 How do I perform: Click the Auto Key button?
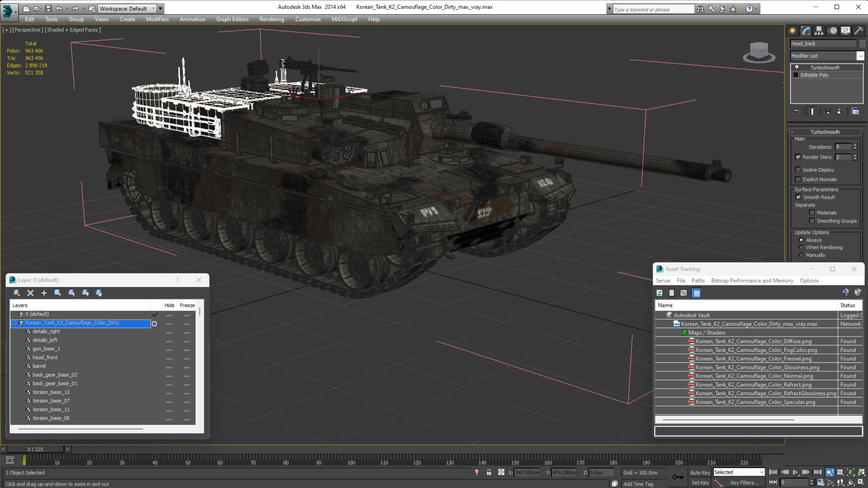[700, 472]
